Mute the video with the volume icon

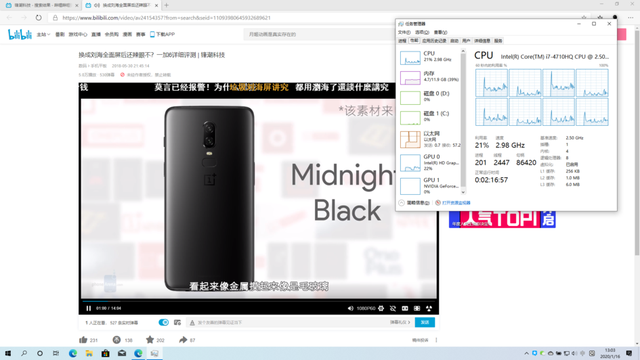pos(350,308)
